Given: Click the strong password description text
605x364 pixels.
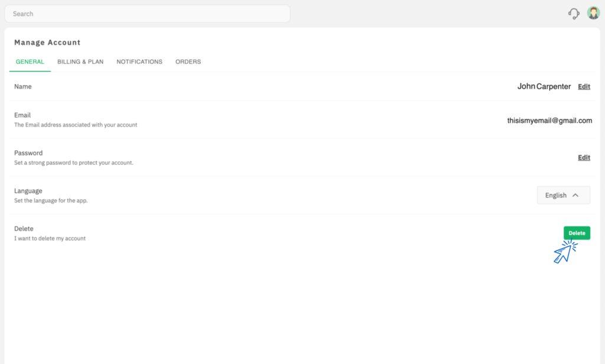Looking at the screenshot, I should (74, 162).
